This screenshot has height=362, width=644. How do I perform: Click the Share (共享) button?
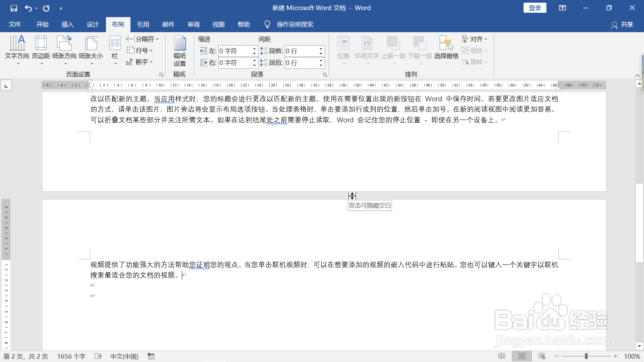tap(622, 24)
